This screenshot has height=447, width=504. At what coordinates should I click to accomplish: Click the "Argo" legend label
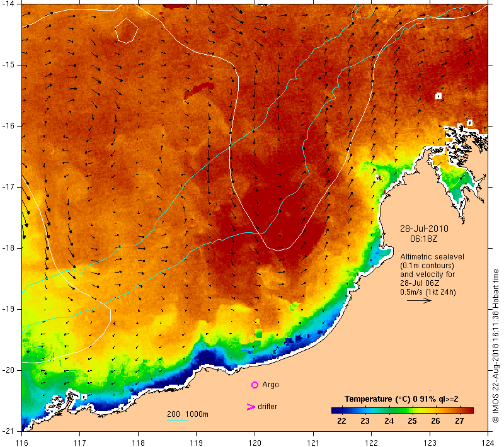pyautogui.click(x=270, y=385)
